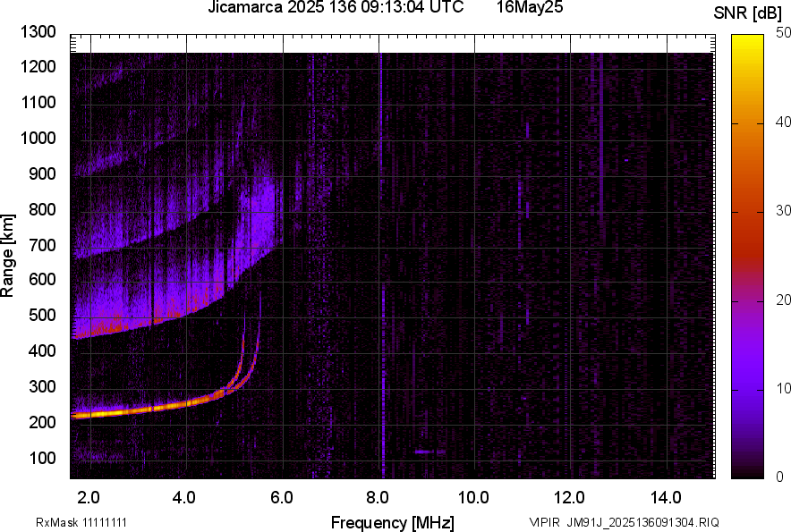Screen dimensions: 791x532
Task: Click the 1300 tick on the range axis
Action: coord(38,32)
